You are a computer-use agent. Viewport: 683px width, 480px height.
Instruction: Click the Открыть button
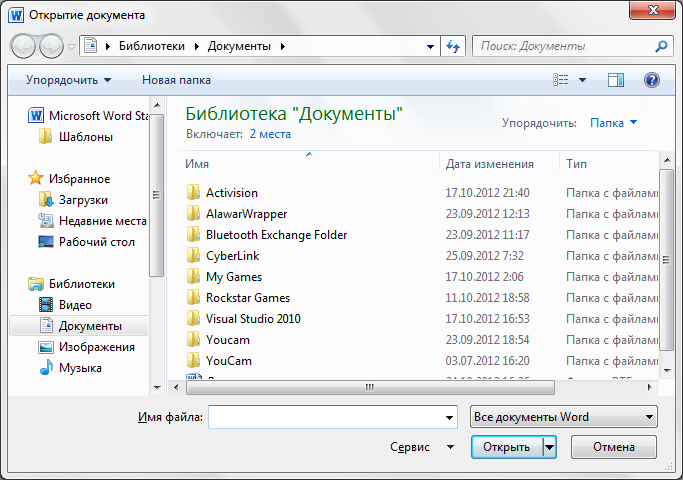(x=507, y=447)
